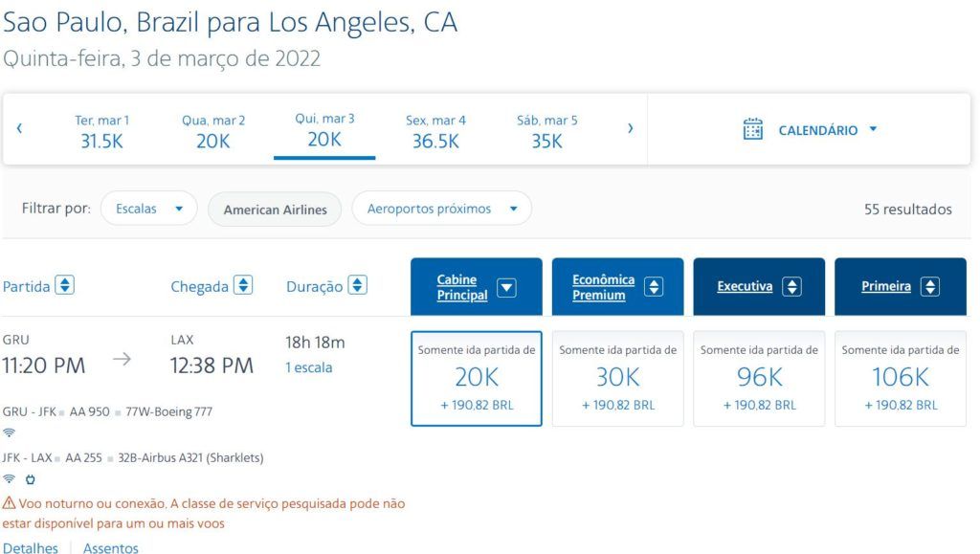The width and height of the screenshot is (980, 554).
Task: Sort by Executiva price icon
Action: click(791, 287)
